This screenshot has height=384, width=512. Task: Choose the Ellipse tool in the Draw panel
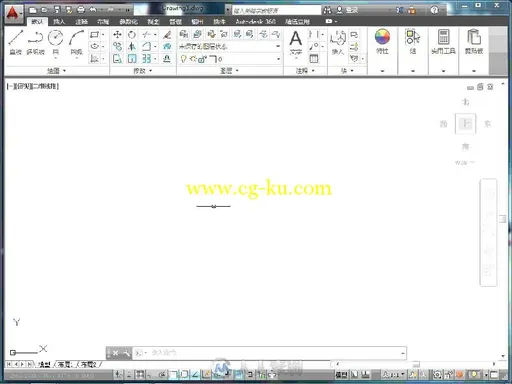tap(94, 46)
